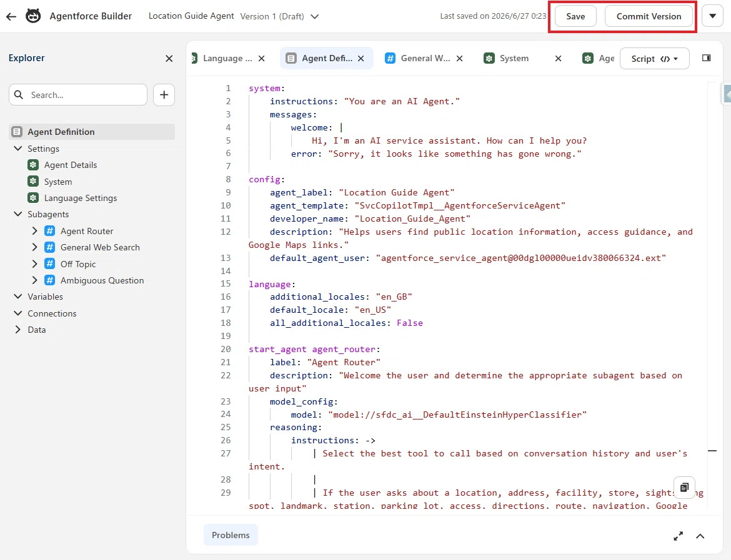Click the Save button
The width and height of the screenshot is (731, 560).
575,16
